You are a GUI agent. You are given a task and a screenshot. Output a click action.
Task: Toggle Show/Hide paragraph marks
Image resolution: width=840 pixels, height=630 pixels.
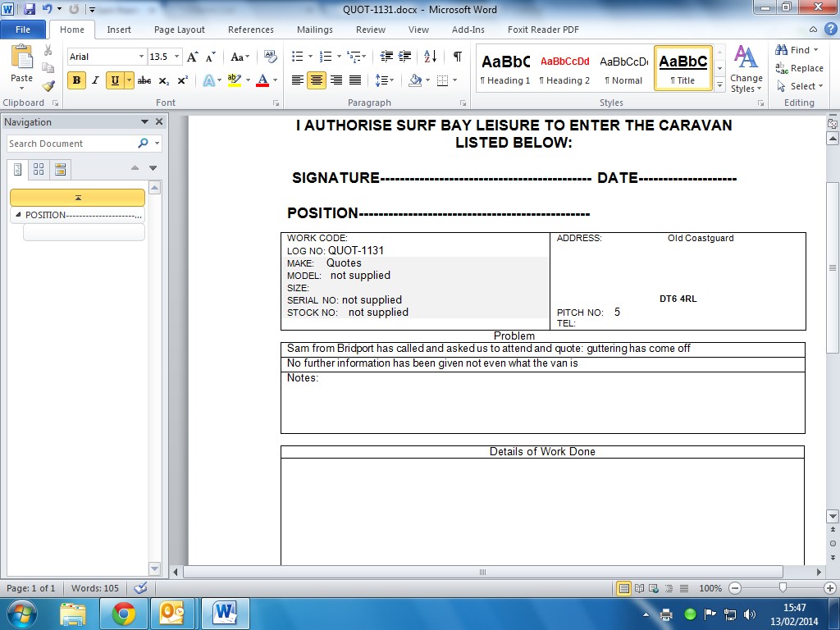(457, 57)
